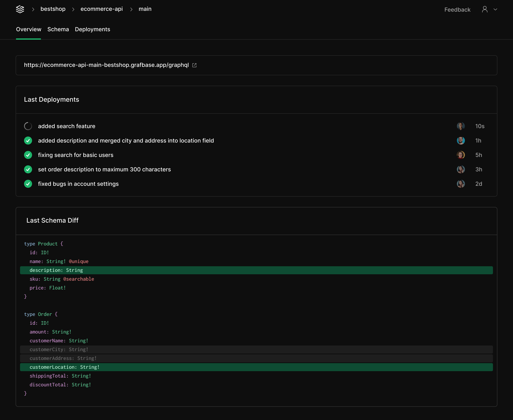
Task: Switch to the Deployments tab
Action: 93,29
